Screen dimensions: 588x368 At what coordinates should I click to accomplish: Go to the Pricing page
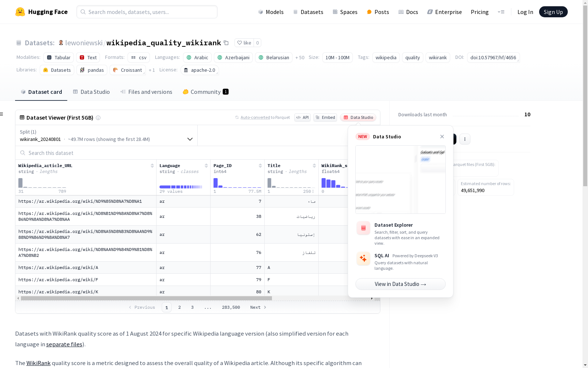(x=480, y=12)
